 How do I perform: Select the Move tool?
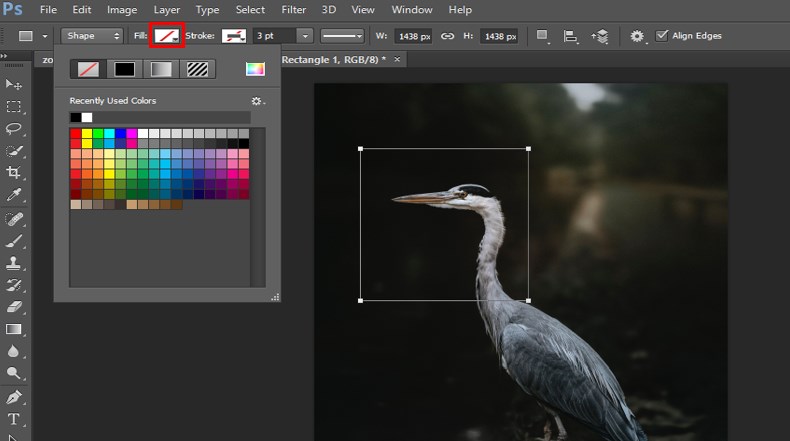14,84
